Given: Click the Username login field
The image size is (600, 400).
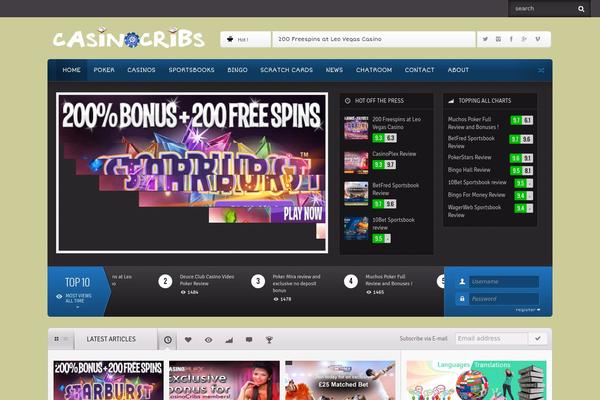Looking at the screenshot, I should pos(504,282).
